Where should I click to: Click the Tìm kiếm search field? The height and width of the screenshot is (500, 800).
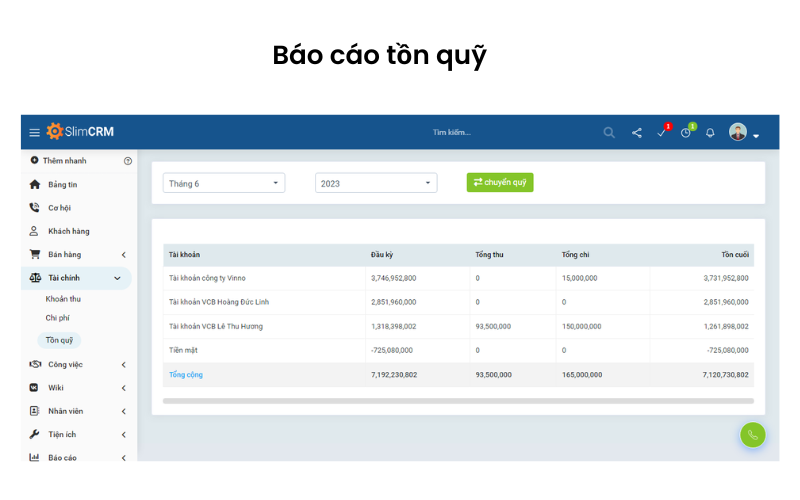click(x=452, y=132)
